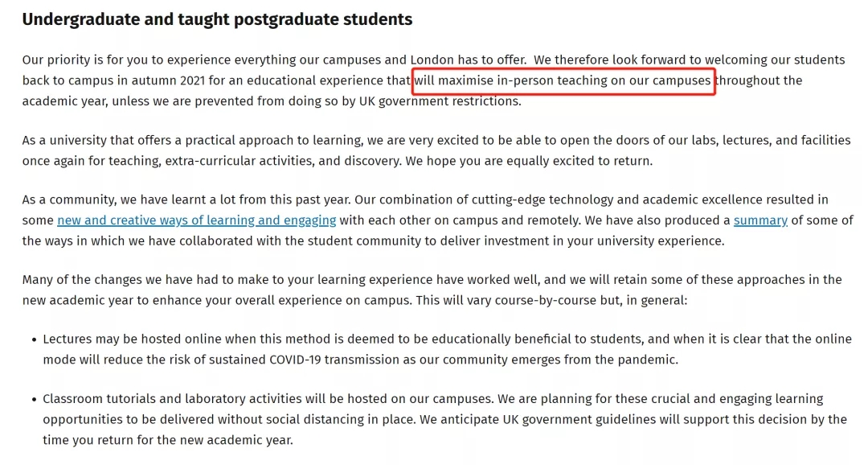Click the paragraph starting 'As a community'

point(437,220)
